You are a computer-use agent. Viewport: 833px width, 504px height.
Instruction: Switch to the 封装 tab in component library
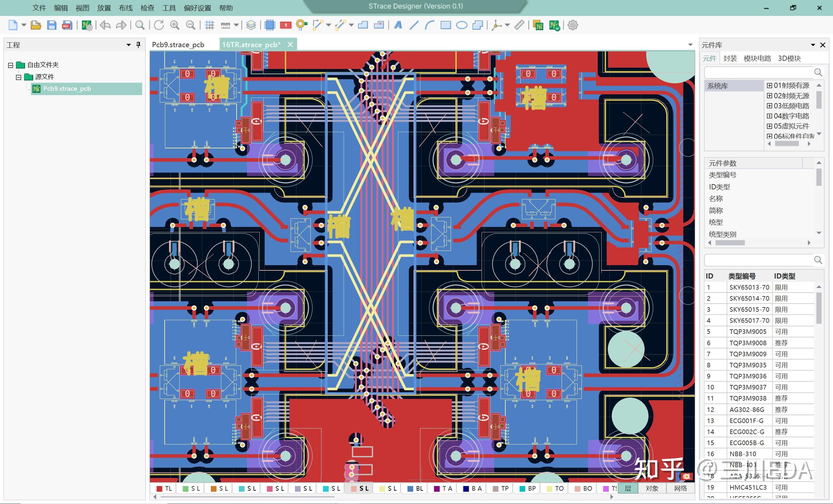pyautogui.click(x=730, y=58)
